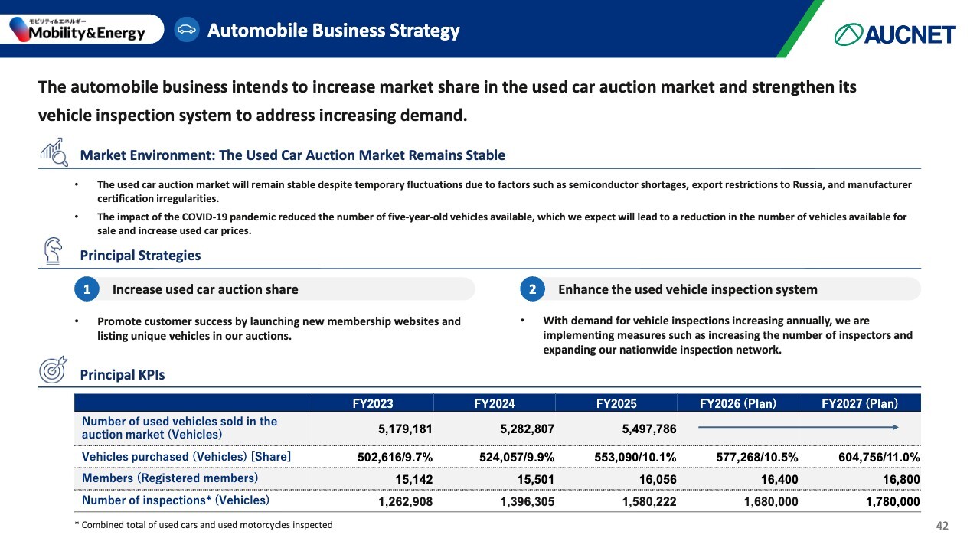The height and width of the screenshot is (551, 980).
Task: Click the Increase used car auction share heading
Action: (205, 289)
